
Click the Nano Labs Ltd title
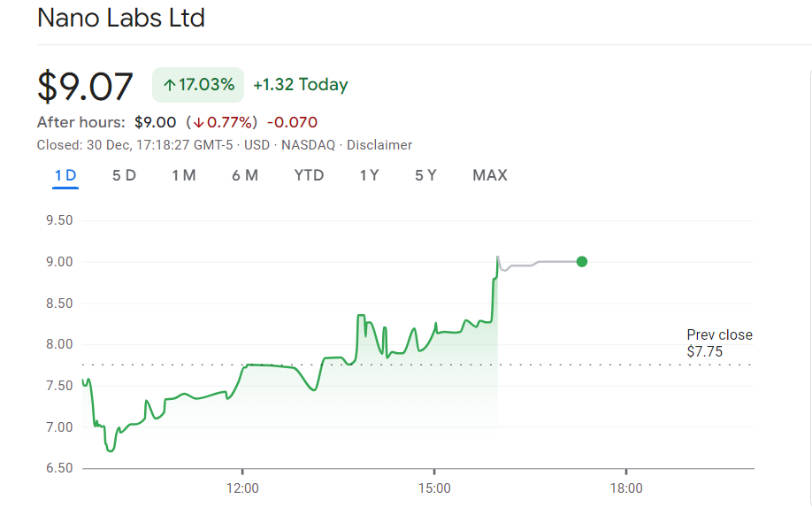tap(121, 18)
